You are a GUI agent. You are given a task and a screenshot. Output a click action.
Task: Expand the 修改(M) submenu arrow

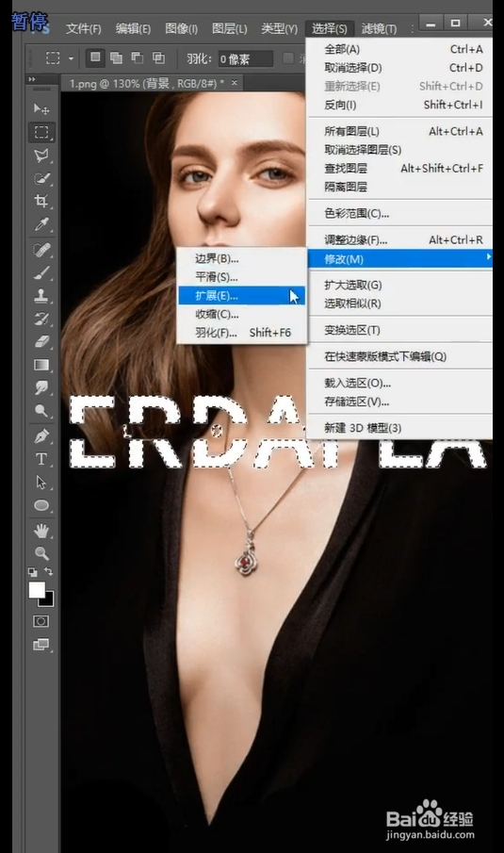[x=488, y=257]
